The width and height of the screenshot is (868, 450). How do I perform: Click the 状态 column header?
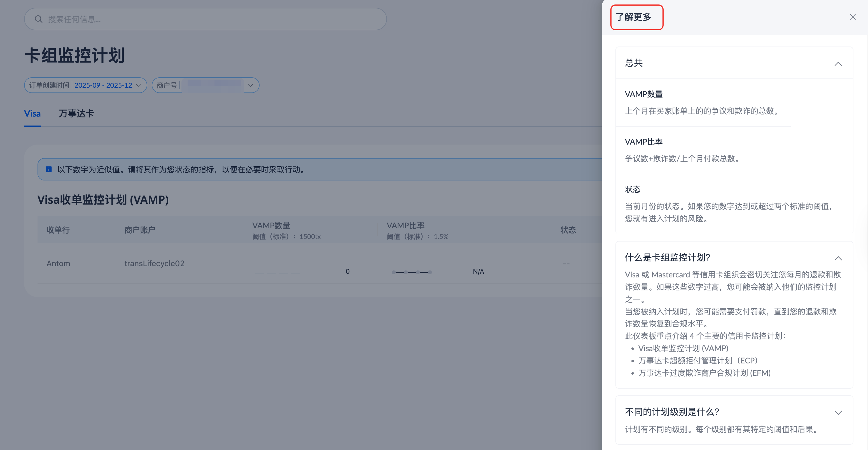[568, 230]
